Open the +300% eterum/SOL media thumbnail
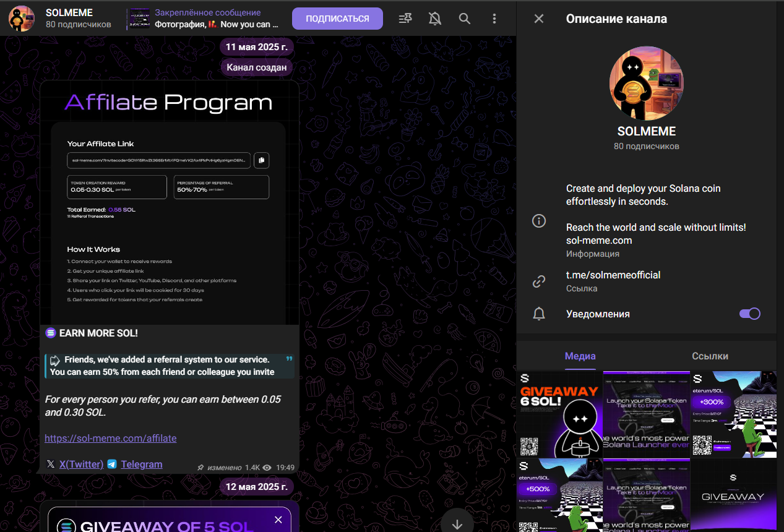784x532 pixels. pyautogui.click(x=733, y=414)
